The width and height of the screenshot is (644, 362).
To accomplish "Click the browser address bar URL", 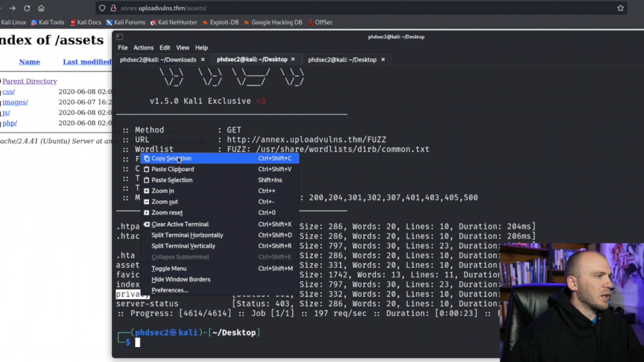I will [x=164, y=8].
